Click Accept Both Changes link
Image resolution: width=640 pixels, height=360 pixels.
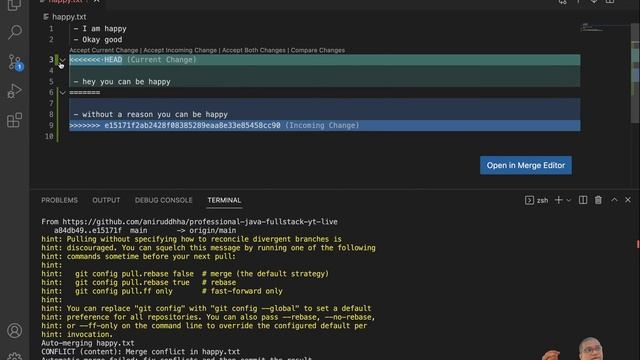point(253,50)
